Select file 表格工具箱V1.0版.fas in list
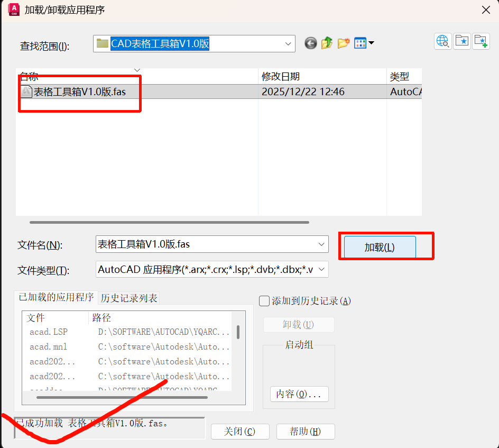Viewport: 499px width, 448px height. 79,92
